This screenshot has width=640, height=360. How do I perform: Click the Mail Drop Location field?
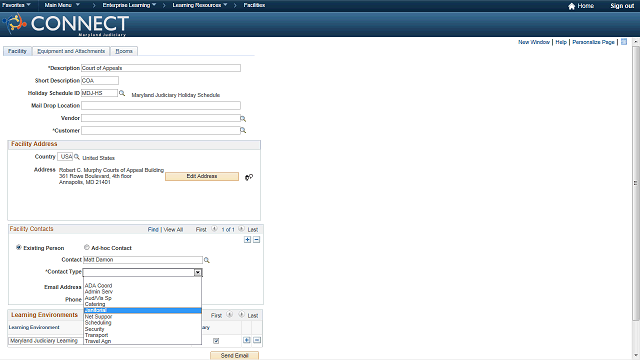(161, 105)
